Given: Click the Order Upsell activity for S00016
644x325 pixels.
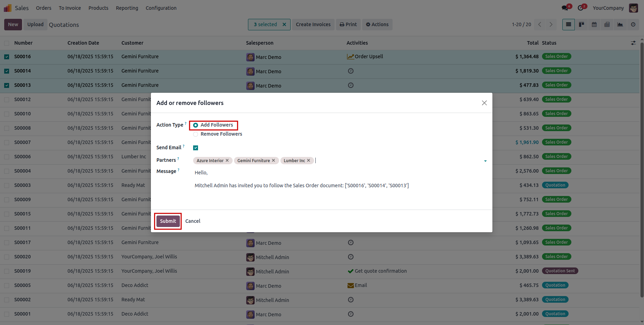Looking at the screenshot, I should pos(365,56).
